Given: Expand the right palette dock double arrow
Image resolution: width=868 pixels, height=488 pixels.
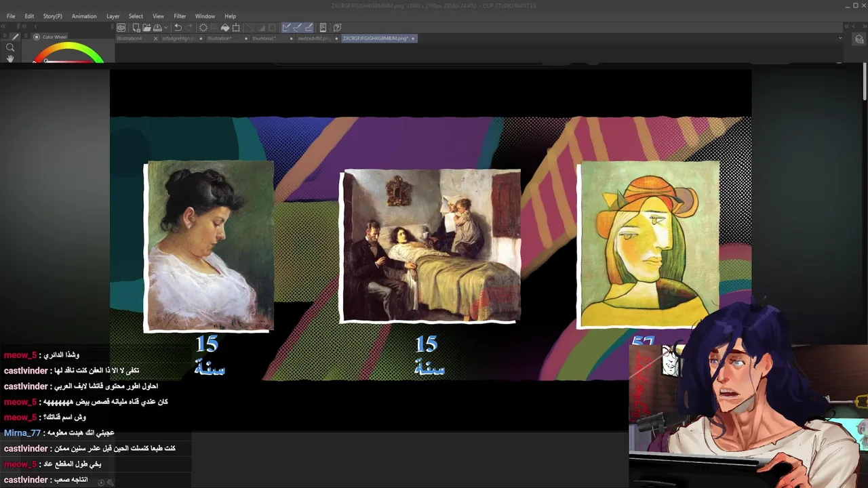Looking at the screenshot, I should click(x=847, y=26).
